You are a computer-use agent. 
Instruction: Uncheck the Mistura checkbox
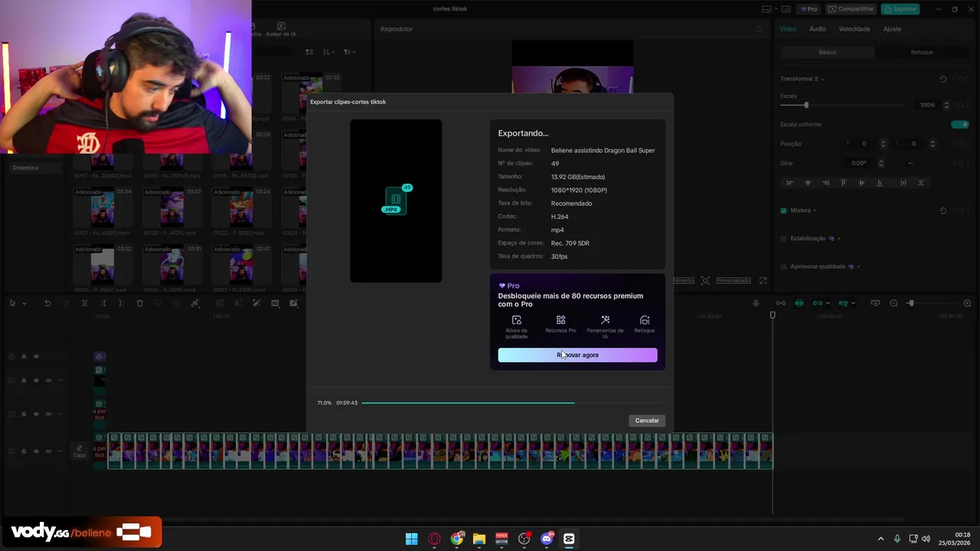click(783, 210)
